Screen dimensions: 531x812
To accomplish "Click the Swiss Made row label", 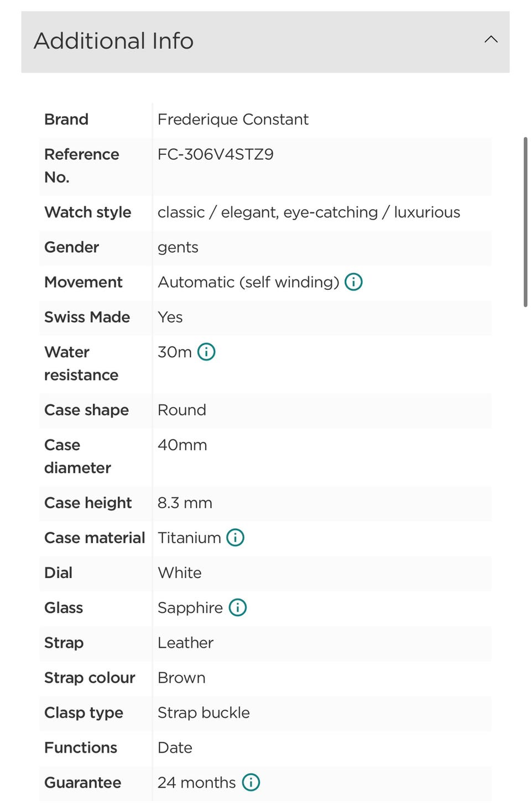I will 87,317.
